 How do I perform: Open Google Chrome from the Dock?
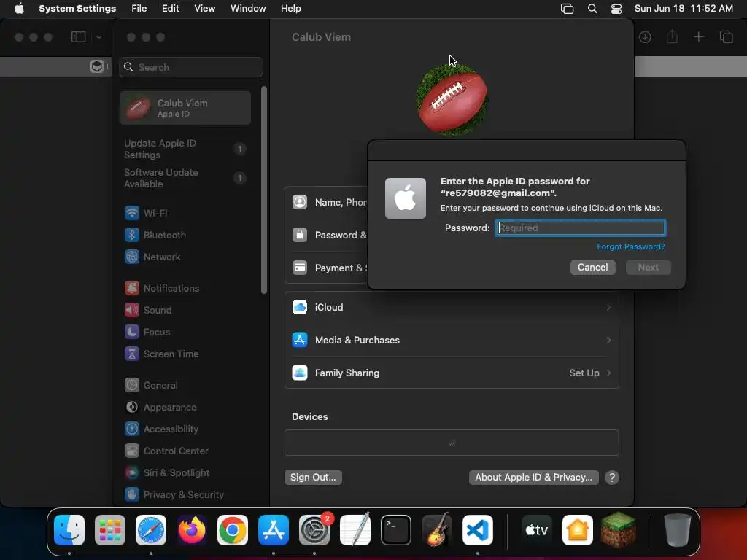(x=233, y=530)
